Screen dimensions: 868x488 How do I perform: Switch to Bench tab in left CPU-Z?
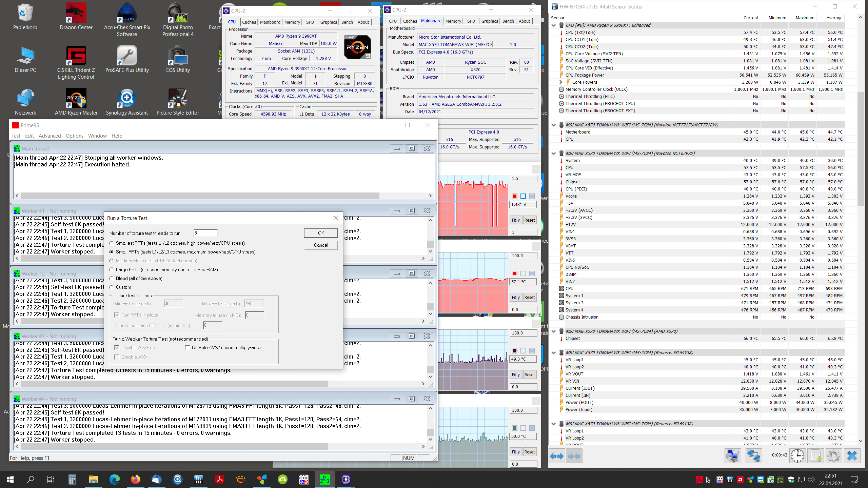[347, 22]
